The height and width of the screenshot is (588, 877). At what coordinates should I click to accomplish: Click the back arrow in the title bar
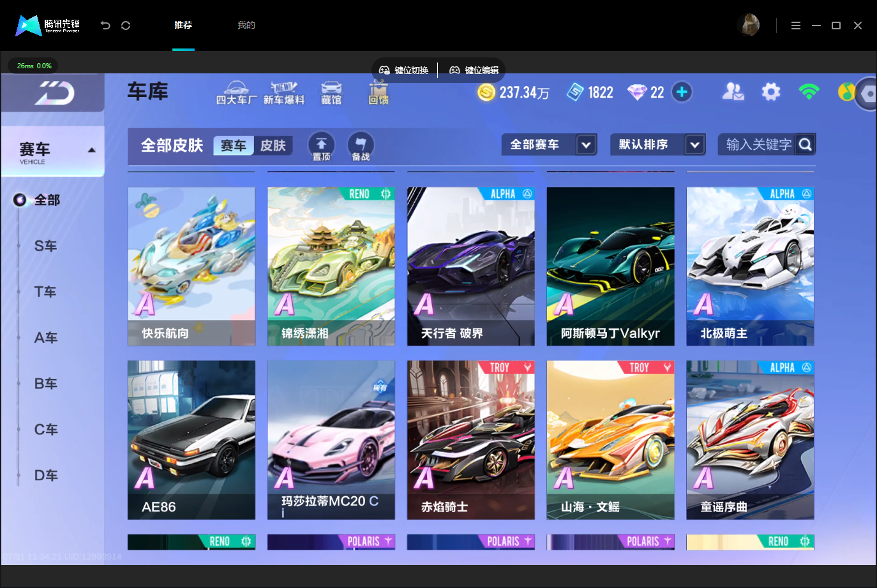click(x=105, y=26)
